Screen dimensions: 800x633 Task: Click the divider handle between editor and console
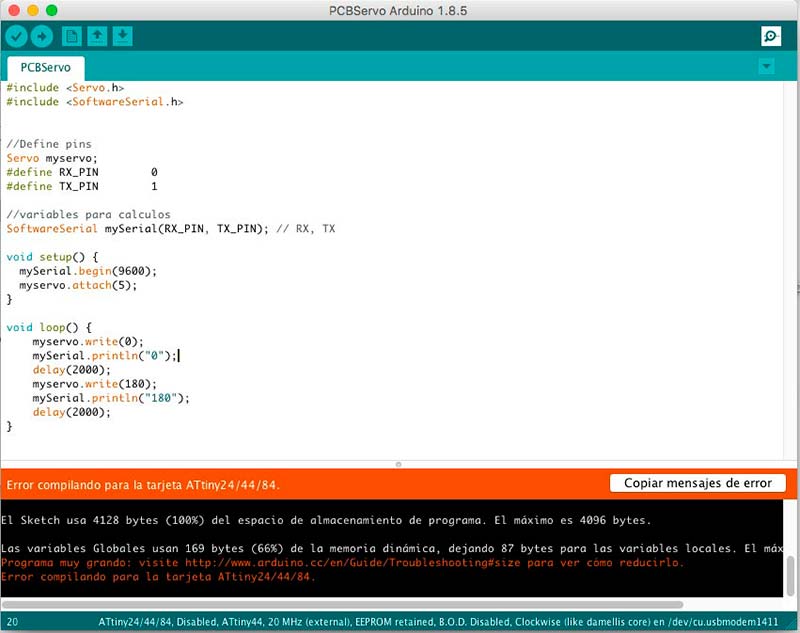click(398, 464)
